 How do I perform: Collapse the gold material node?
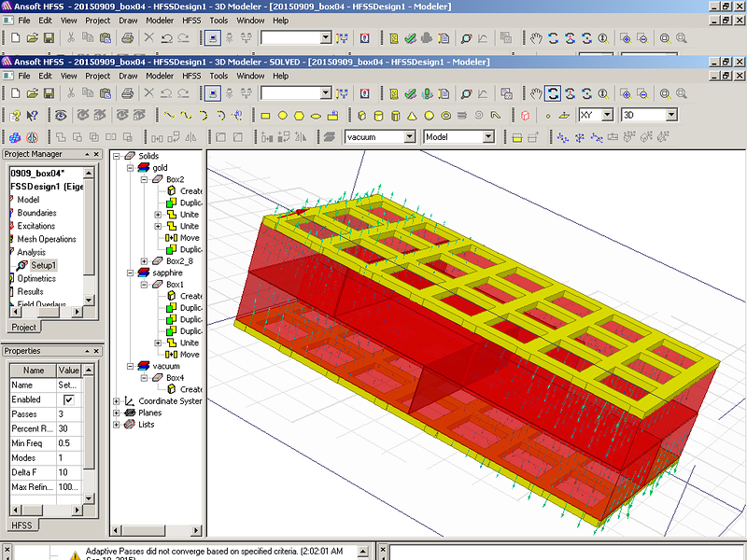(131, 168)
